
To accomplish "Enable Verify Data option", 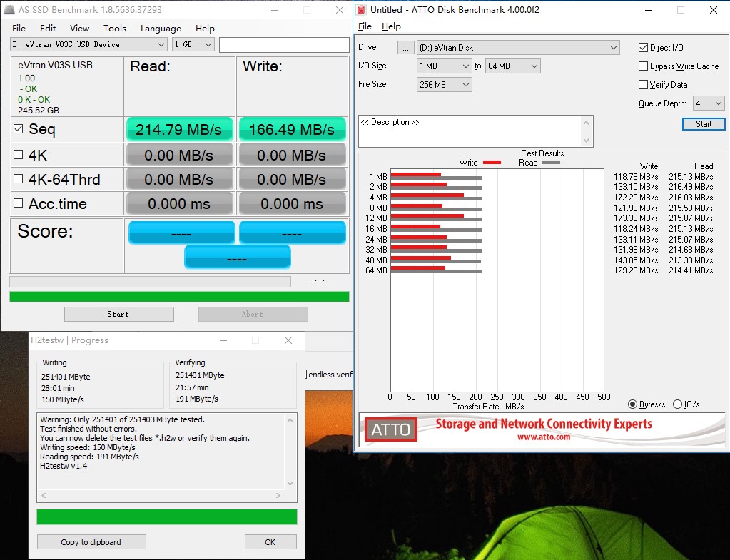I will point(644,85).
